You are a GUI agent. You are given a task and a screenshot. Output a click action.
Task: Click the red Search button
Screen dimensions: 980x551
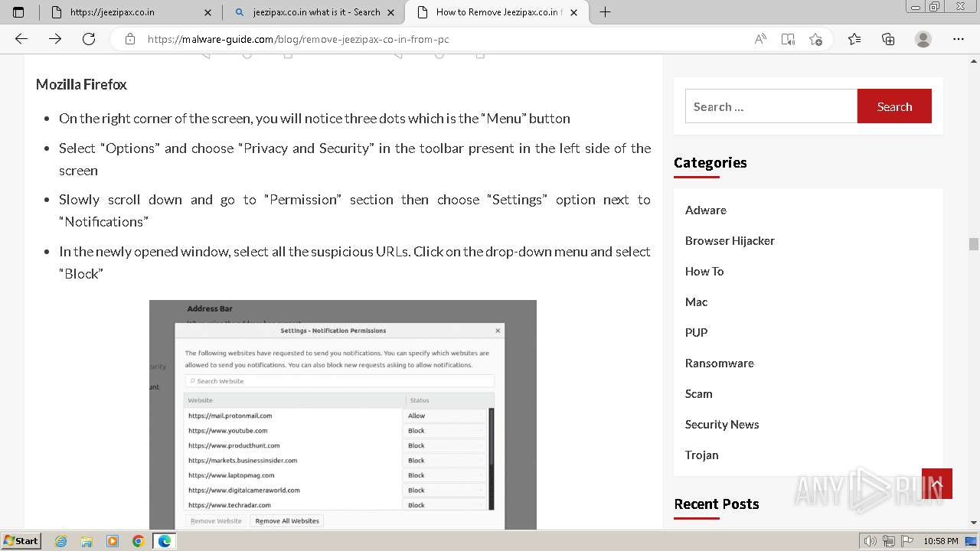click(x=894, y=106)
